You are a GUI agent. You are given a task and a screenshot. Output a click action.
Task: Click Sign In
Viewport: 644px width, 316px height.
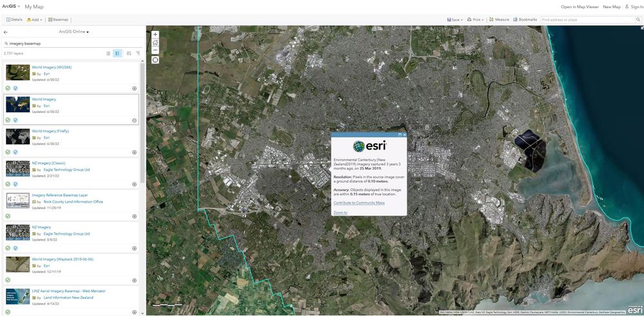point(634,7)
